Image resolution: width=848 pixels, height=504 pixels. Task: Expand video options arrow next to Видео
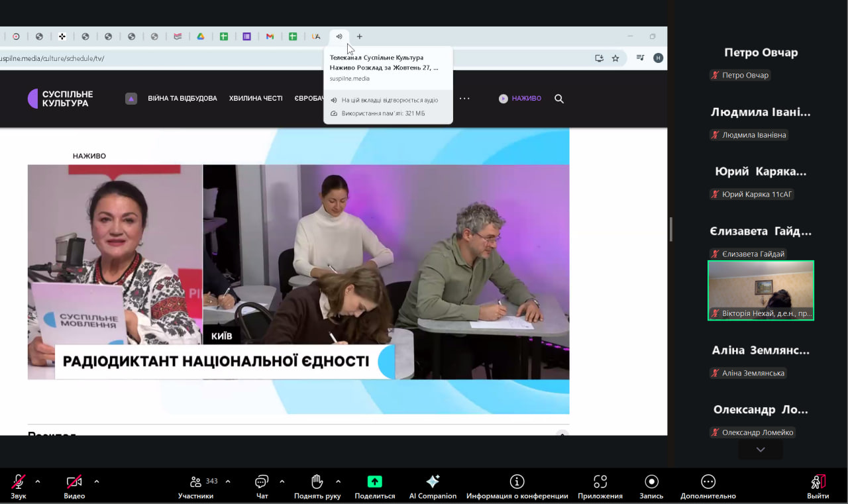tap(97, 481)
